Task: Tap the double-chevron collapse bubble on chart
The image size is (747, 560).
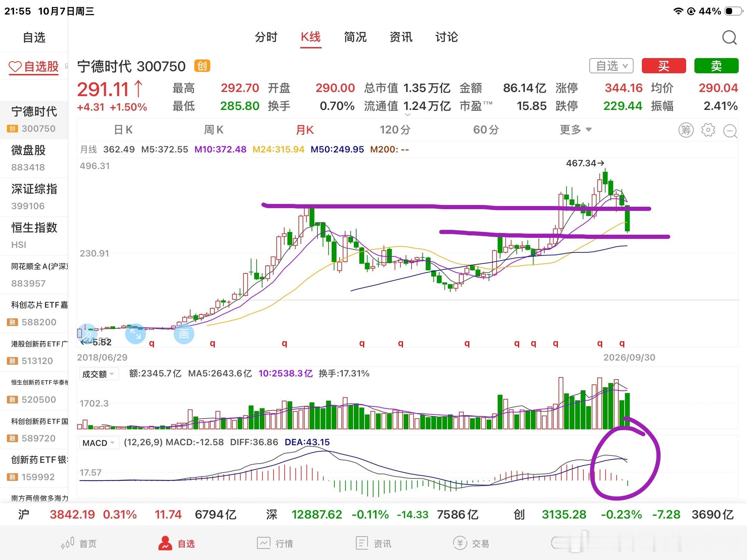Action: click(86, 334)
